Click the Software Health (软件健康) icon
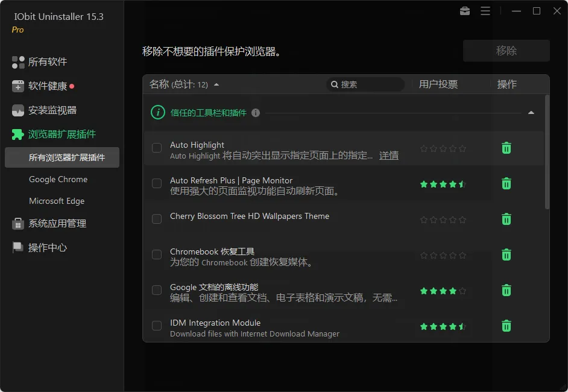This screenshot has height=392, width=568. 18,86
